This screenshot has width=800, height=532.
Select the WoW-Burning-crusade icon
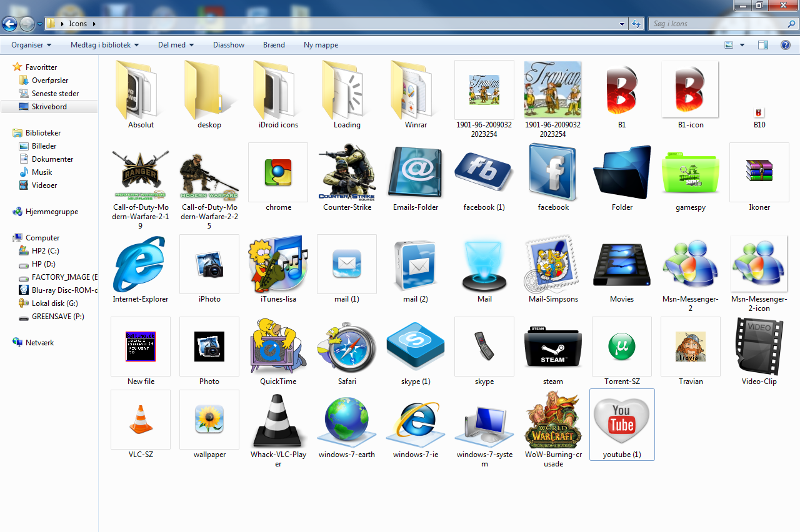click(x=553, y=420)
